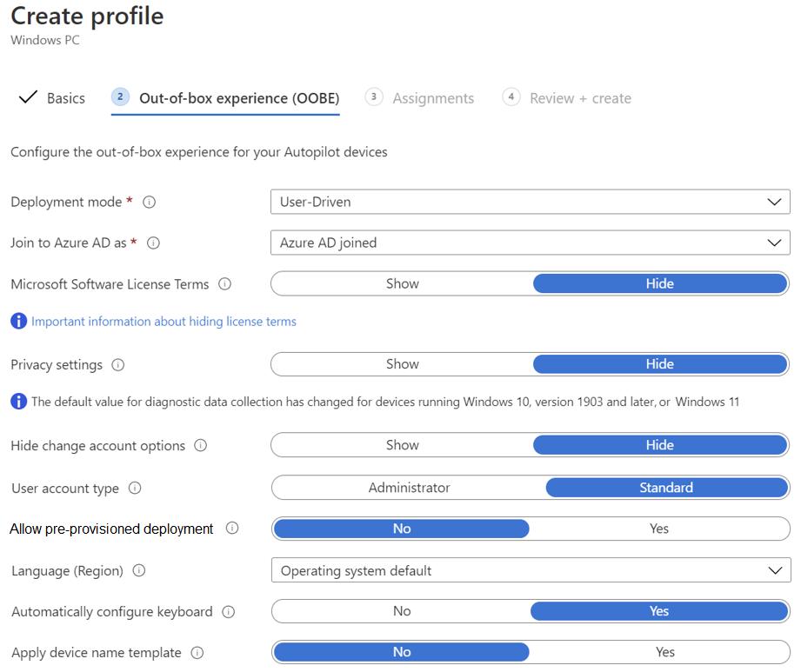This screenshot has height=672, width=801.
Task: Switch to the Review + create tab
Action: (x=580, y=98)
